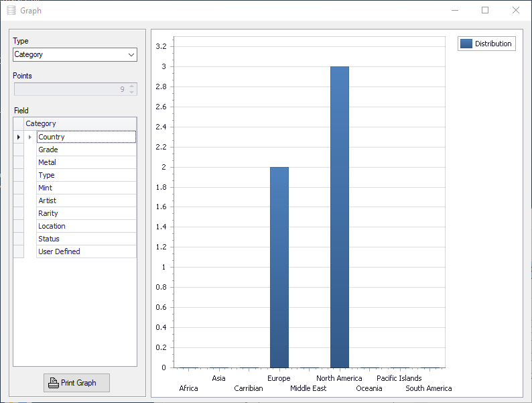Select the Rarity field row
This screenshot has width=532, height=403.
tap(86, 213)
